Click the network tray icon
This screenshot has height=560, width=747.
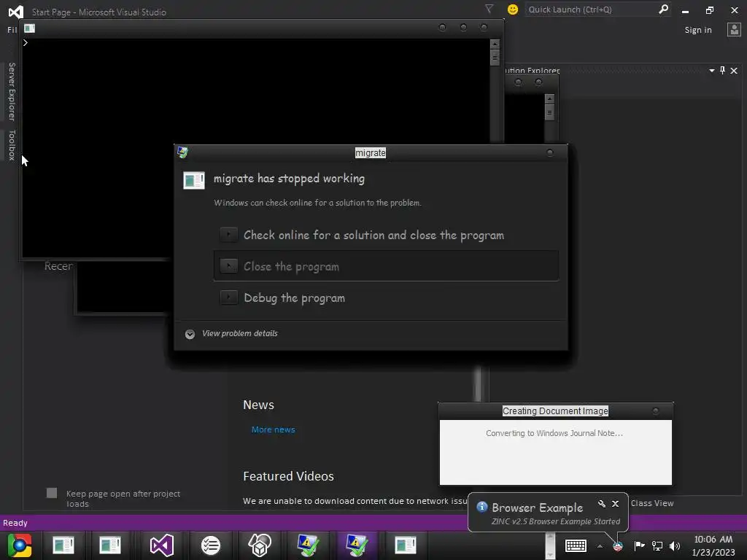click(x=657, y=545)
